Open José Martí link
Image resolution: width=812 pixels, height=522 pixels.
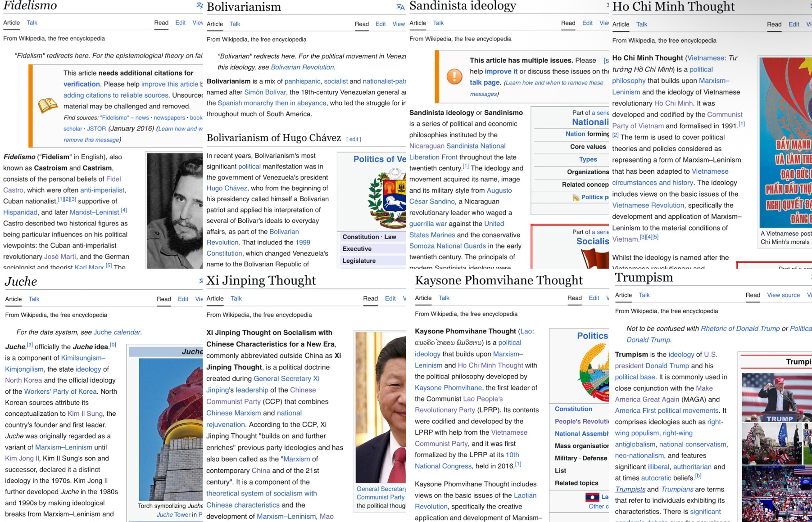coord(60,256)
